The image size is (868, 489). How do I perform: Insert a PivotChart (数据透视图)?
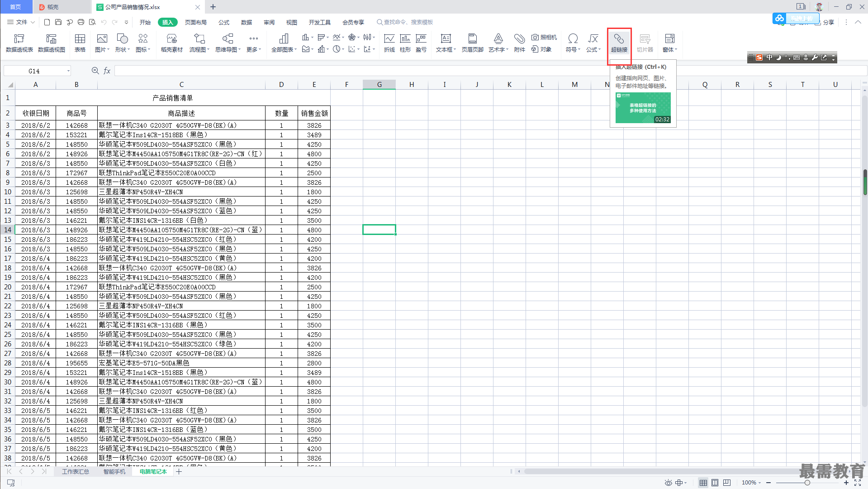tap(52, 43)
